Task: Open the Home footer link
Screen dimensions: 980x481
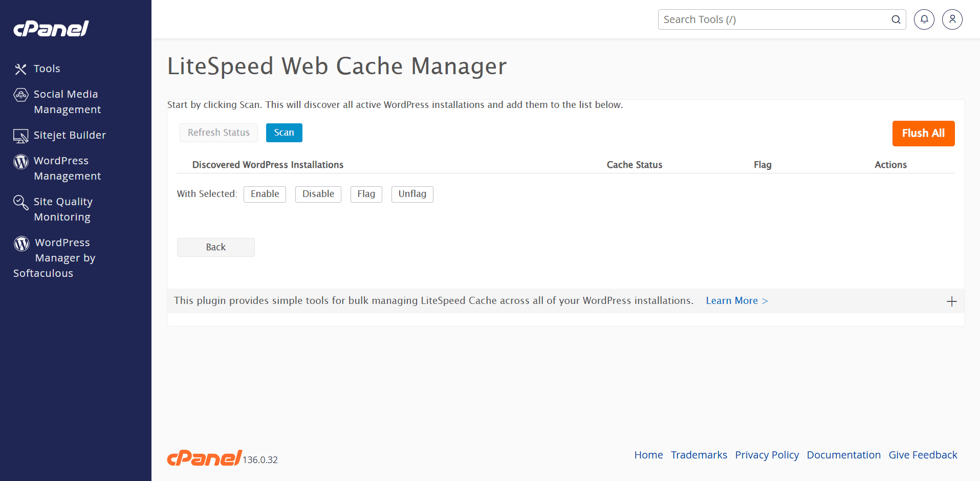Action: (x=648, y=455)
